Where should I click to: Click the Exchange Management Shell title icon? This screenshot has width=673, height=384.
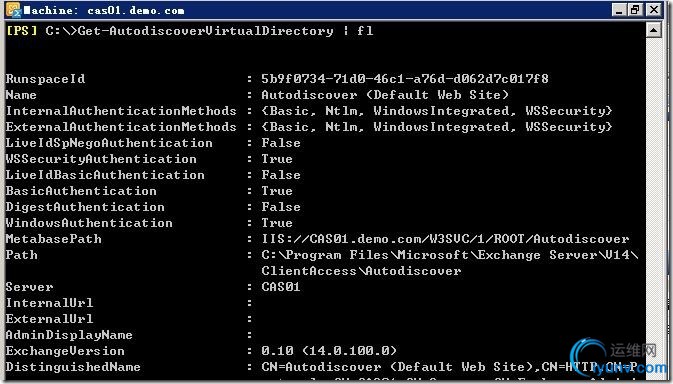13,10
